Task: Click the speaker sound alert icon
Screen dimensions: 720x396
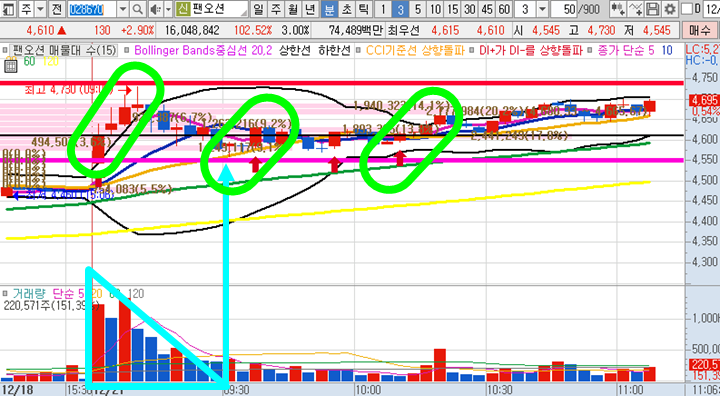Action: [155, 9]
